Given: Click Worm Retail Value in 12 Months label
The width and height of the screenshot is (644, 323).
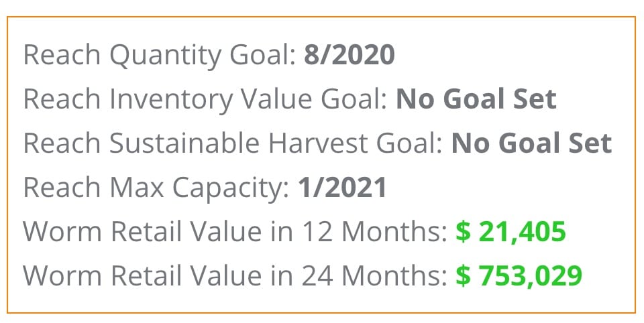Looking at the screenshot, I should pos(235,231).
